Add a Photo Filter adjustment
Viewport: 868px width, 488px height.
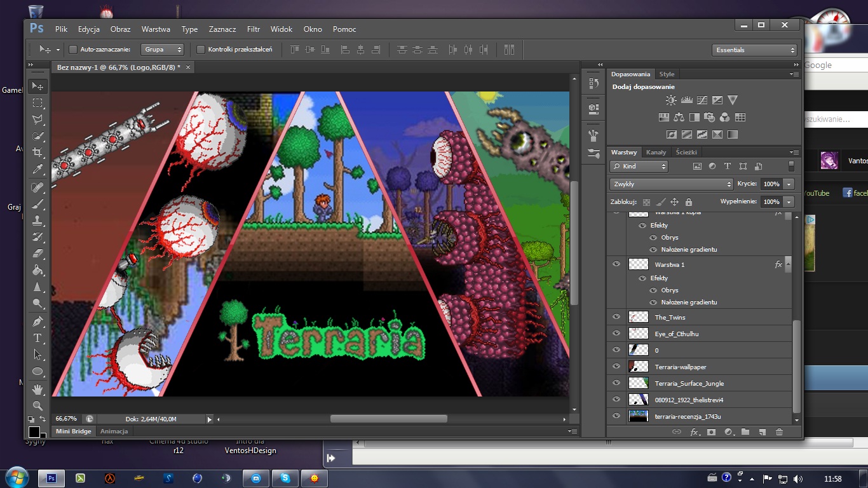click(710, 117)
